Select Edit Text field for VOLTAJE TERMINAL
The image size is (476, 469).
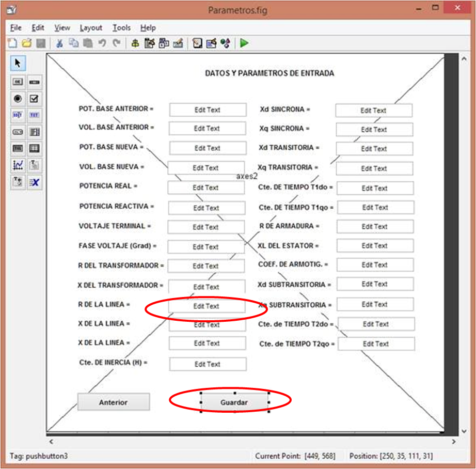[x=206, y=227]
